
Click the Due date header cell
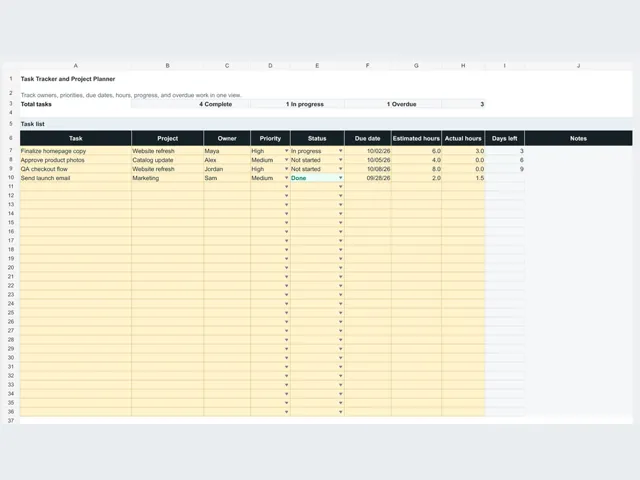367,138
